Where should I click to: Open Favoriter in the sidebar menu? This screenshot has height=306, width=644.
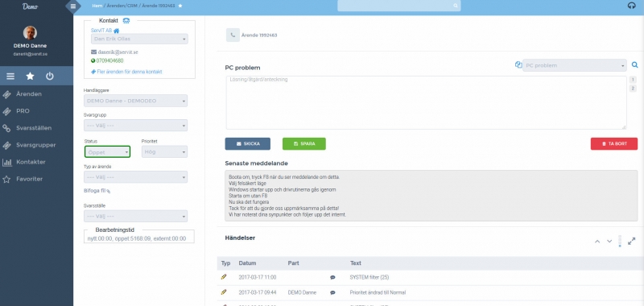[x=29, y=179]
